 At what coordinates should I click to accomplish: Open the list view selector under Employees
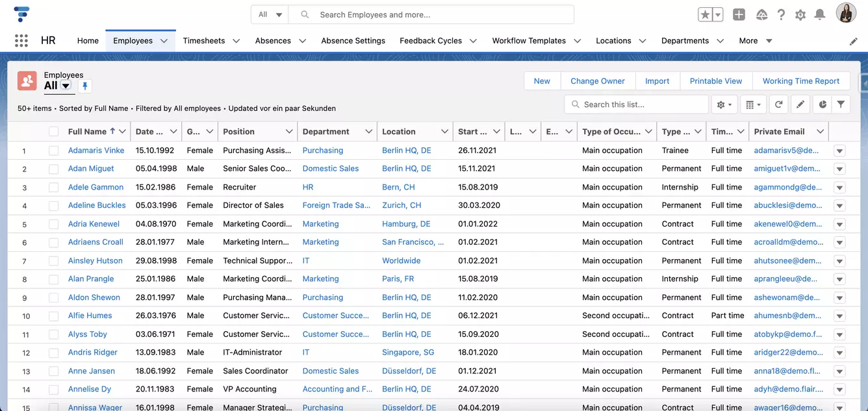(x=68, y=85)
